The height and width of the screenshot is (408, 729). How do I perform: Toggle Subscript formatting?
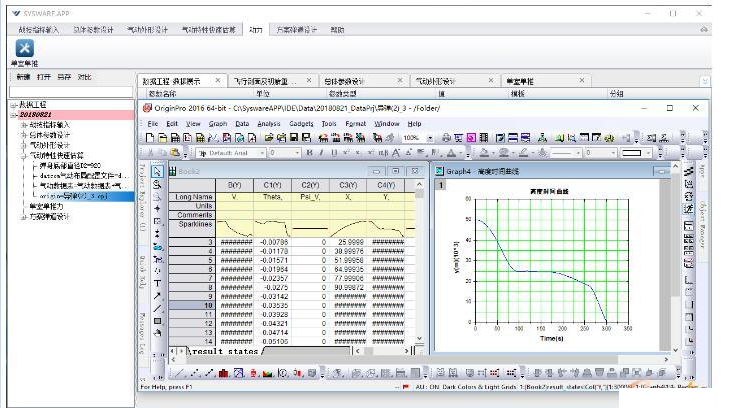[x=358, y=152]
